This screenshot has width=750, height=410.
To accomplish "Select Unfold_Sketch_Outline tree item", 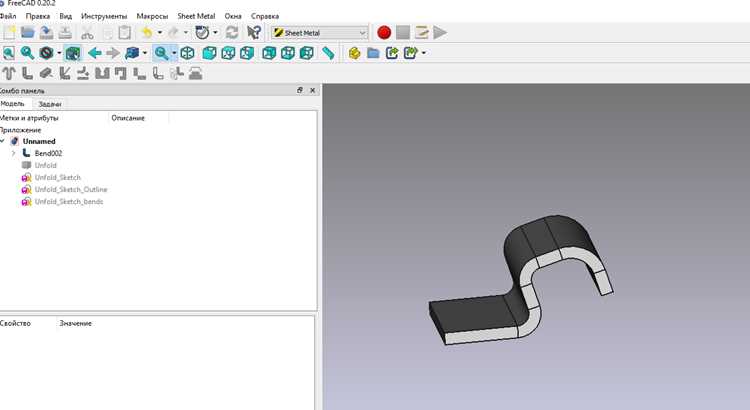I will click(71, 189).
